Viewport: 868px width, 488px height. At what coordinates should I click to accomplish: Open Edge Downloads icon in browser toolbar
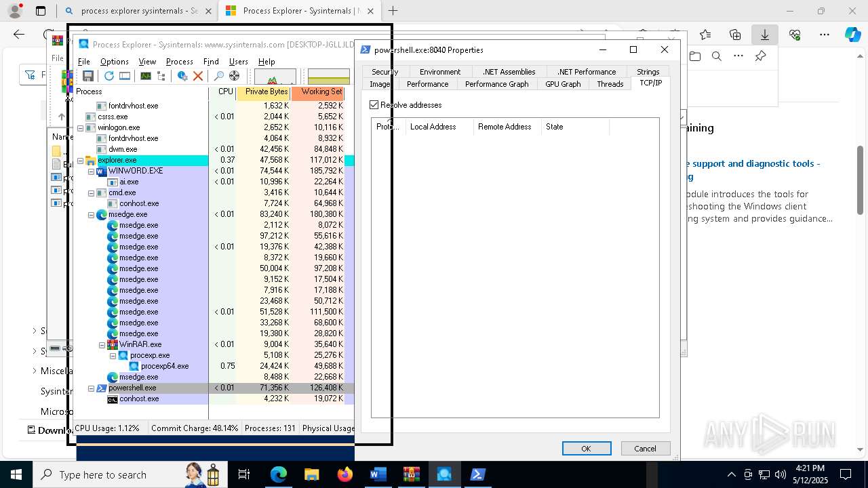(764, 35)
